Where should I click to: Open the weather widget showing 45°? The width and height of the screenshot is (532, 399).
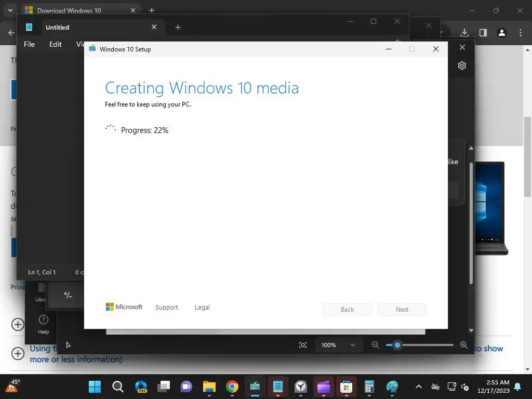tap(12, 387)
